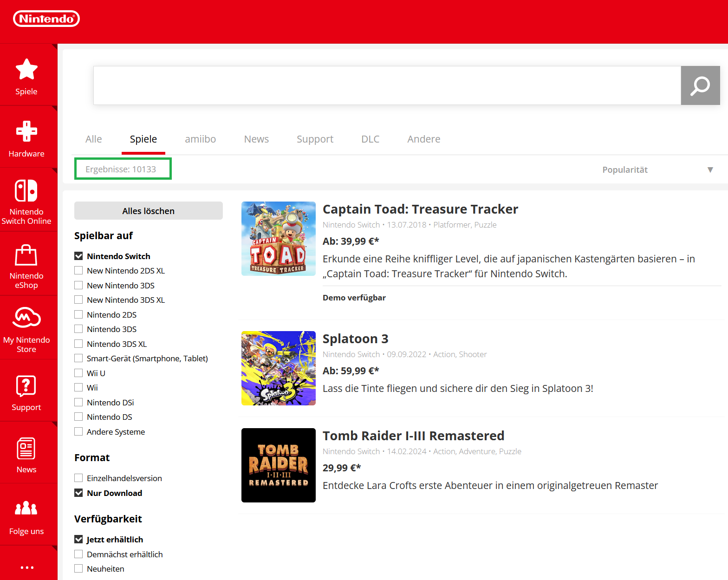Check Smart-Gerät (Smartphone, Tablet) filter
The image size is (728, 580).
point(78,358)
